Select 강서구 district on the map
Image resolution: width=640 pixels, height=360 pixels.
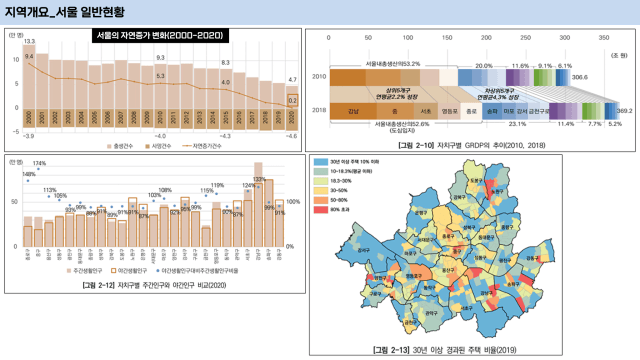363,250
